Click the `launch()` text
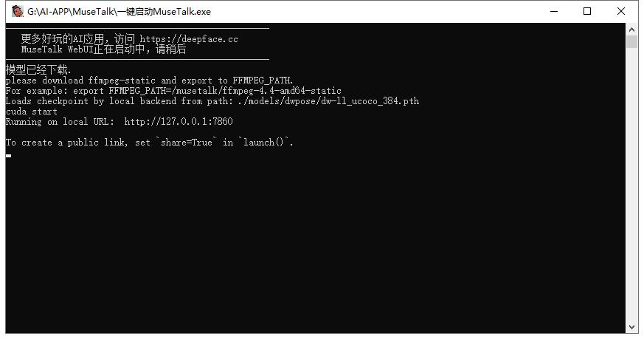The height and width of the screenshot is (339, 644). coord(264,143)
